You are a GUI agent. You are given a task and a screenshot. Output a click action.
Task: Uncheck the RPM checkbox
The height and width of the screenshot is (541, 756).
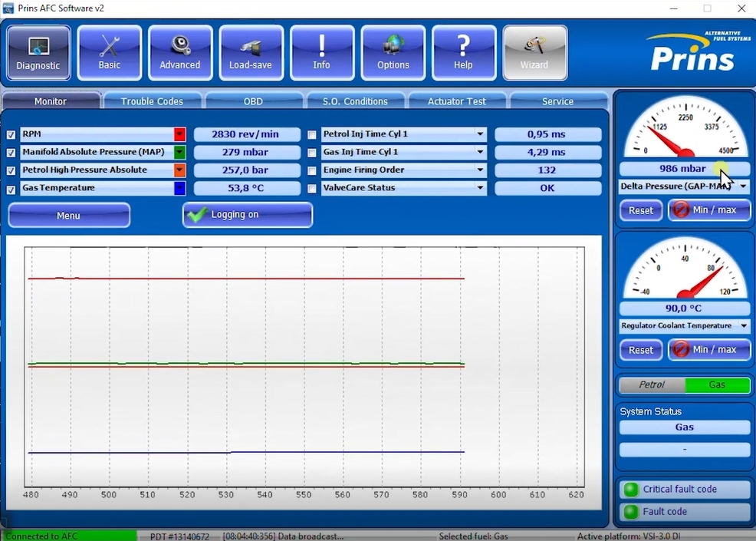click(11, 134)
